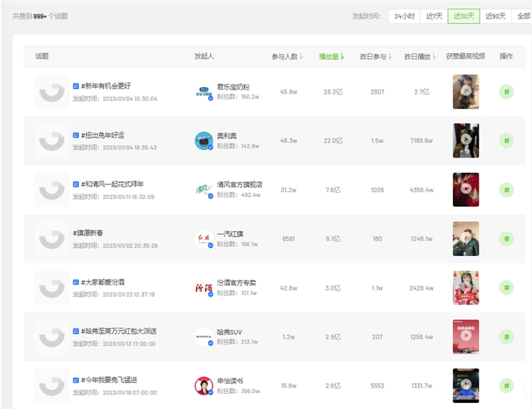Play top video thumbnail for #和清风一起花式拜年
The height and width of the screenshot is (409, 532).
[x=465, y=190]
